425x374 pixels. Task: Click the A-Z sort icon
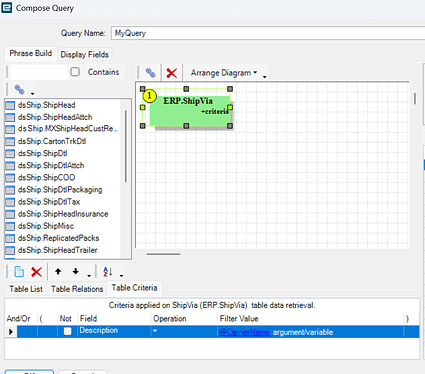pyautogui.click(x=108, y=272)
